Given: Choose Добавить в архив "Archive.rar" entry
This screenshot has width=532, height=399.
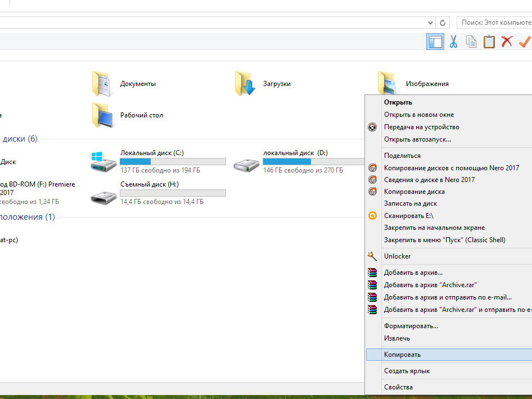Looking at the screenshot, I should [449, 285].
